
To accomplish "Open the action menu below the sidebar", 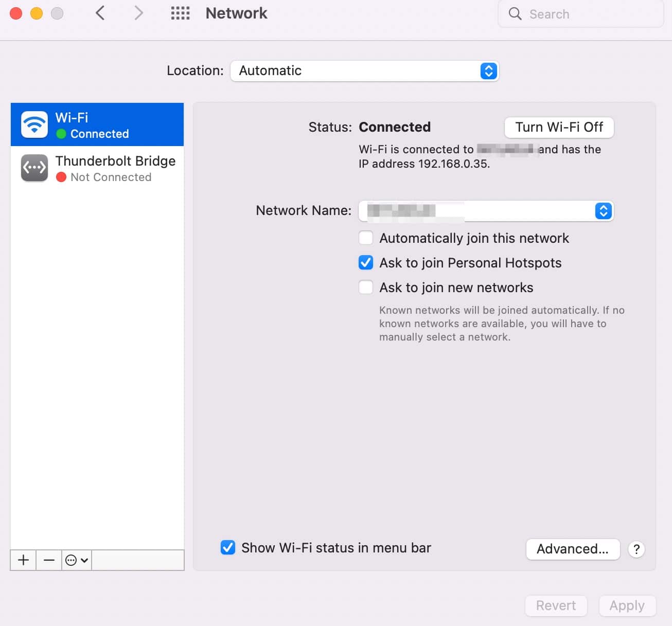I will 76,560.
